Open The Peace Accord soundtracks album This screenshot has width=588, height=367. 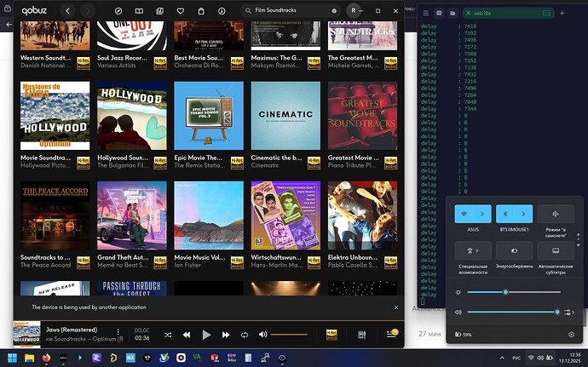55,215
